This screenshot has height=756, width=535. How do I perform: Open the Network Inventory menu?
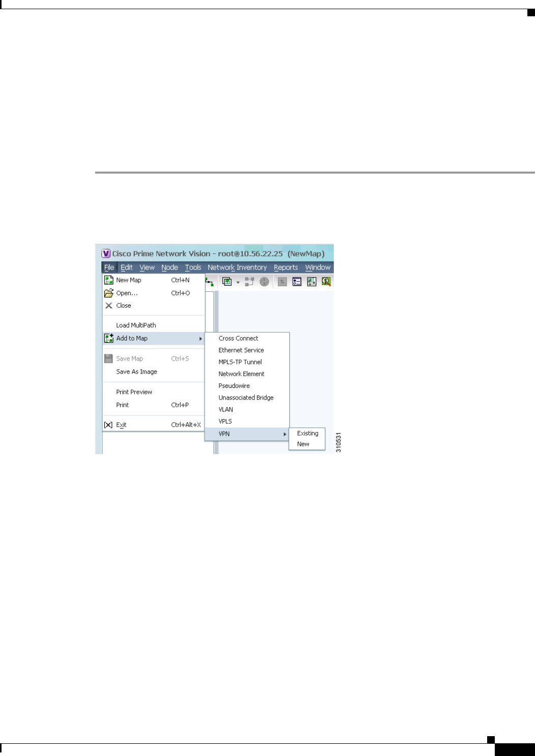(x=237, y=267)
